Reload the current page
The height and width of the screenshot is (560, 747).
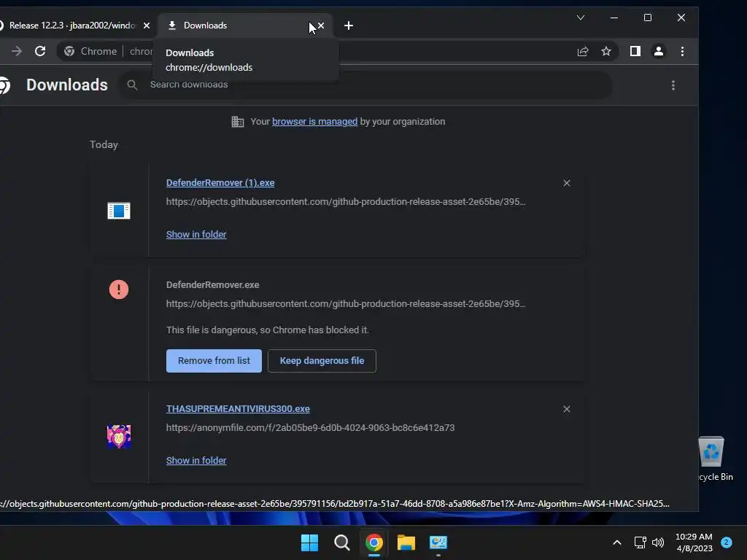pos(40,51)
